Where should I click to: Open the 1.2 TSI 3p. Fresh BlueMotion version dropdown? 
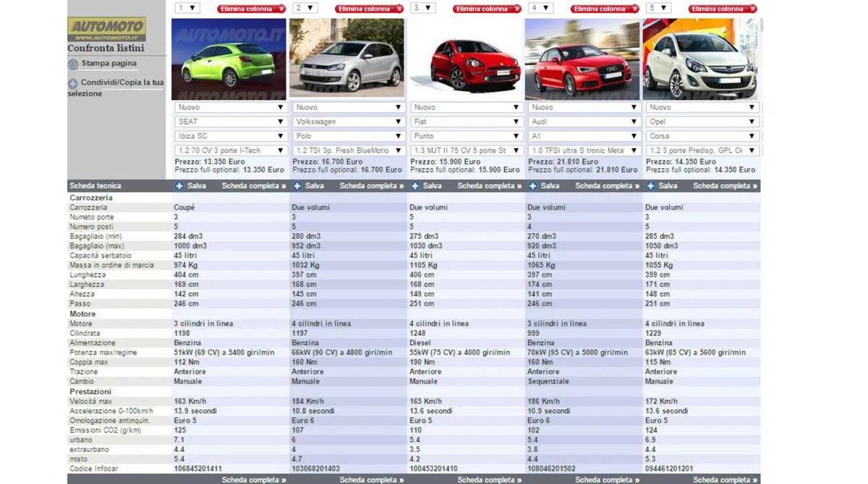click(349, 150)
